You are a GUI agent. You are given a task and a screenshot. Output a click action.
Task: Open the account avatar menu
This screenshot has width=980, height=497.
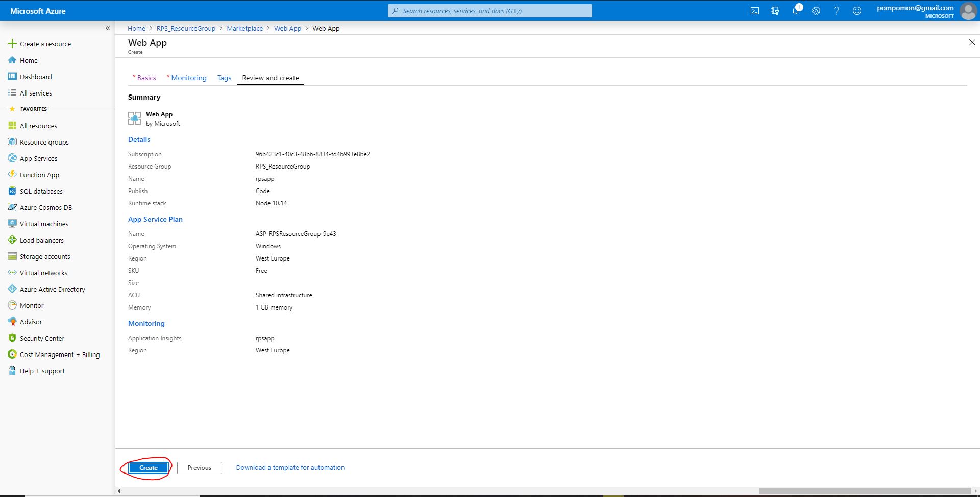968,11
